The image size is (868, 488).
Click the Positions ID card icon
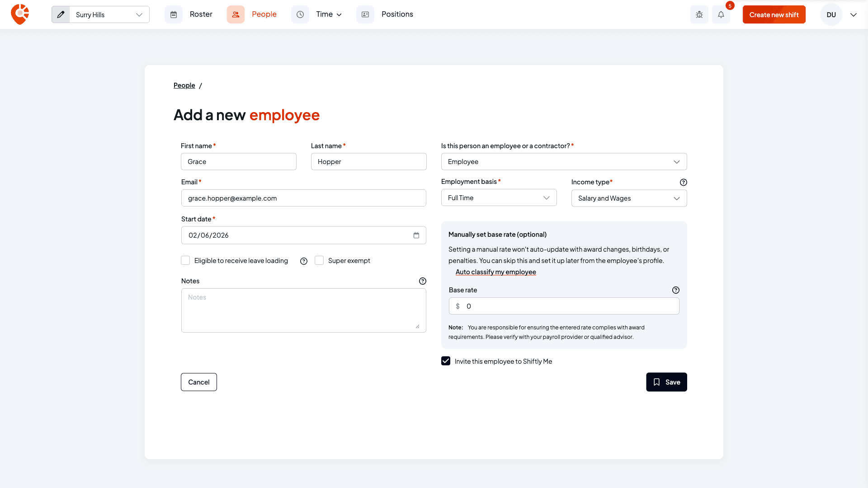click(365, 14)
